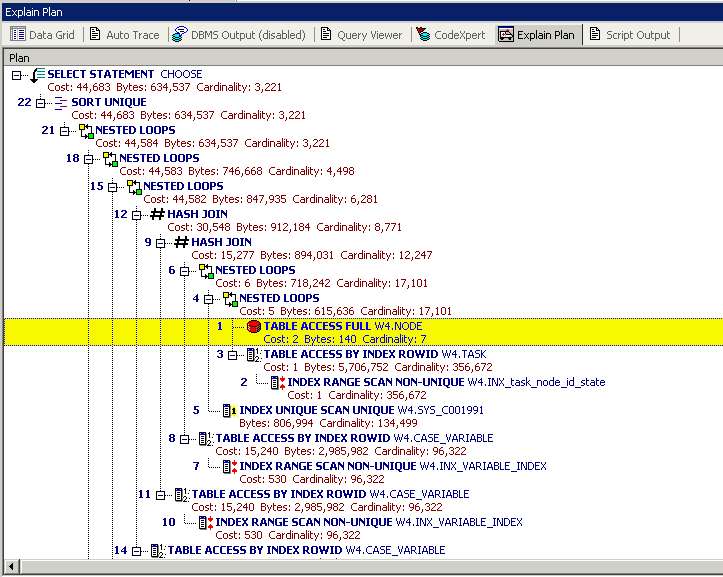Open the CodeXpert tab
This screenshot has height=577, width=723.
tap(450, 35)
